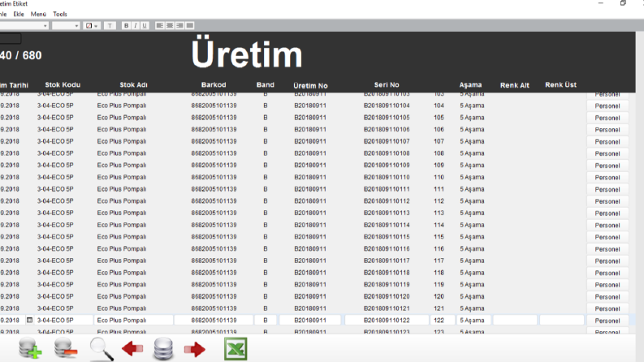Toggle underline formatting
Image resolution: width=644 pixels, height=362 pixels.
click(x=145, y=25)
